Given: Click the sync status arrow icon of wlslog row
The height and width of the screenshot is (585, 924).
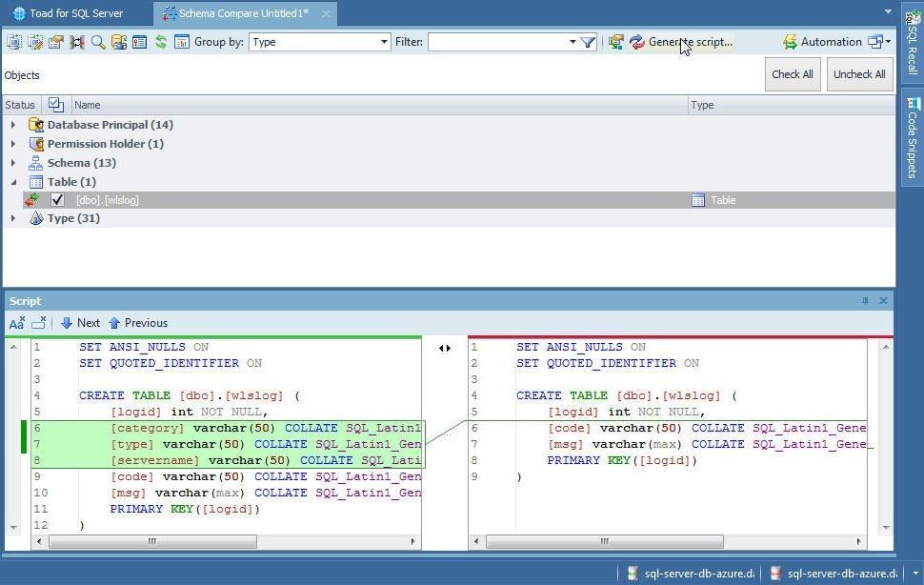Looking at the screenshot, I should coord(31,200).
